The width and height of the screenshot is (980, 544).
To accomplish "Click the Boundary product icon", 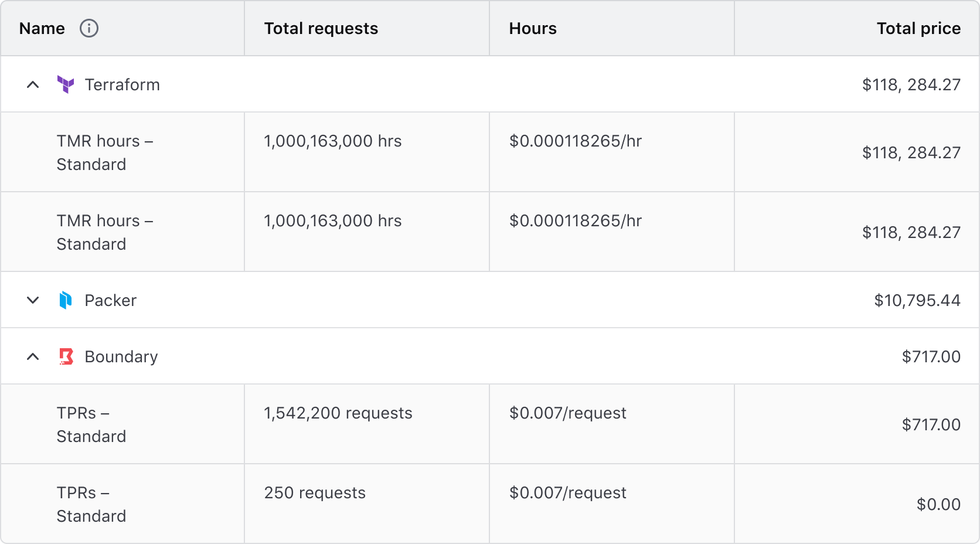I will click(x=66, y=356).
